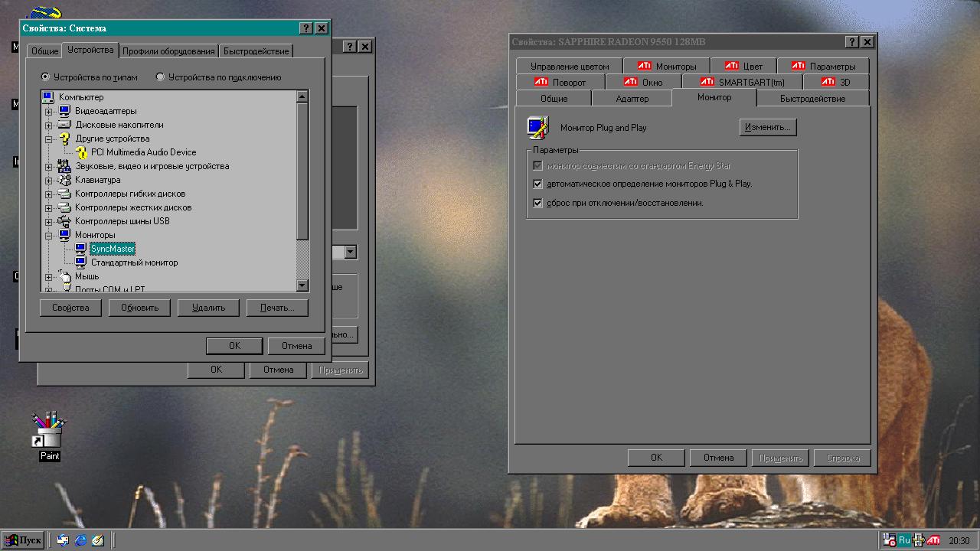Click Отмена in Свойства: Система dialog

(x=296, y=346)
